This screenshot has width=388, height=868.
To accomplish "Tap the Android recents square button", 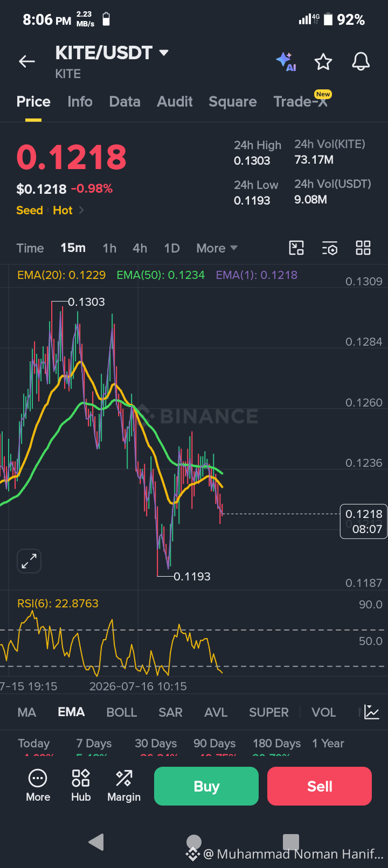I will 291,842.
